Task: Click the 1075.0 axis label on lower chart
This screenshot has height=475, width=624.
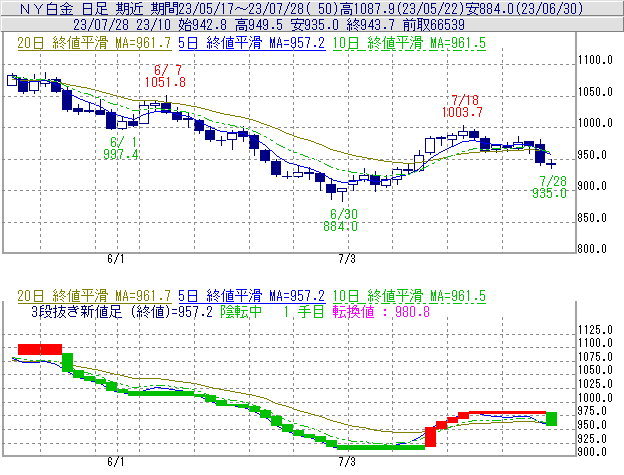Action: (595, 356)
